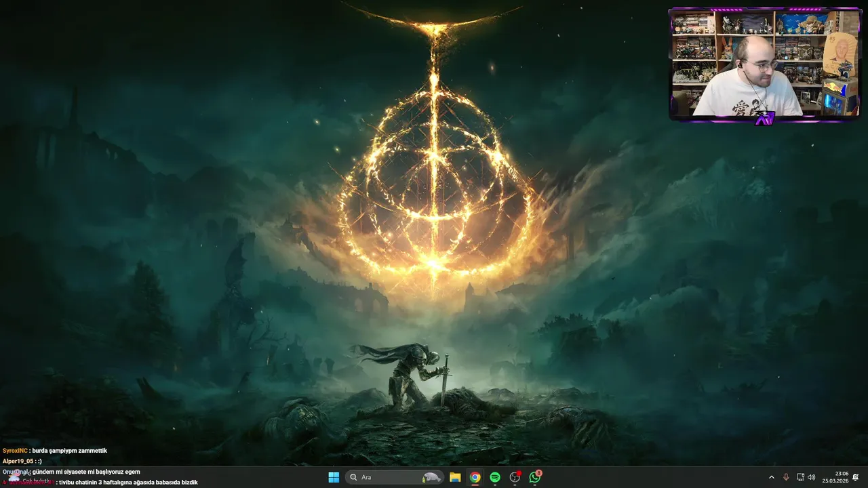Open File Explorer from the taskbar

455,477
